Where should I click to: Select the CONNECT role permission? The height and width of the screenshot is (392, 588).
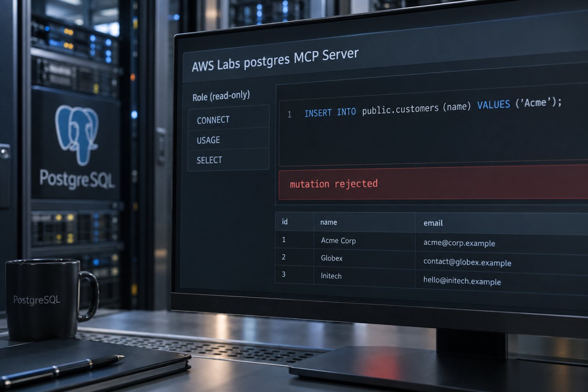(x=228, y=119)
